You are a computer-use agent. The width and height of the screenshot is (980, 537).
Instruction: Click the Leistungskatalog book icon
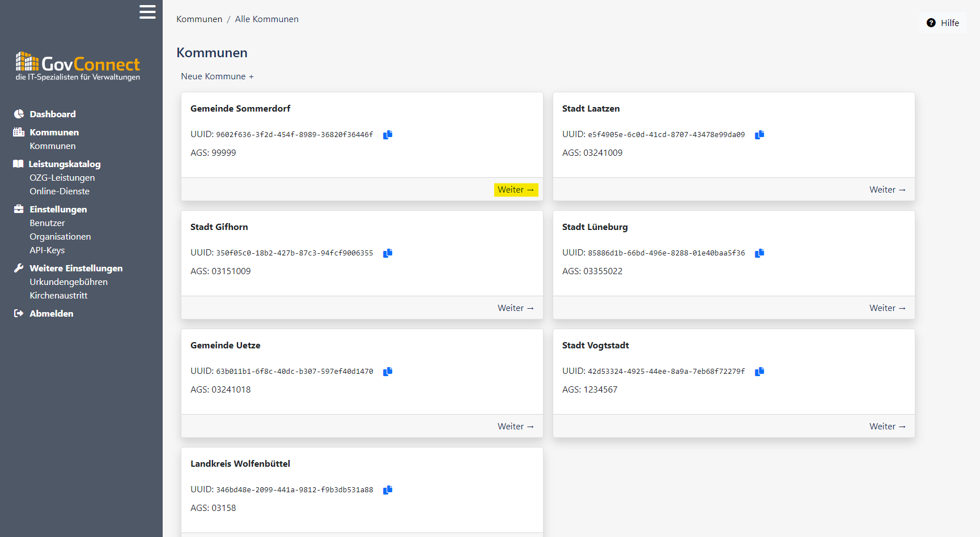pos(18,164)
